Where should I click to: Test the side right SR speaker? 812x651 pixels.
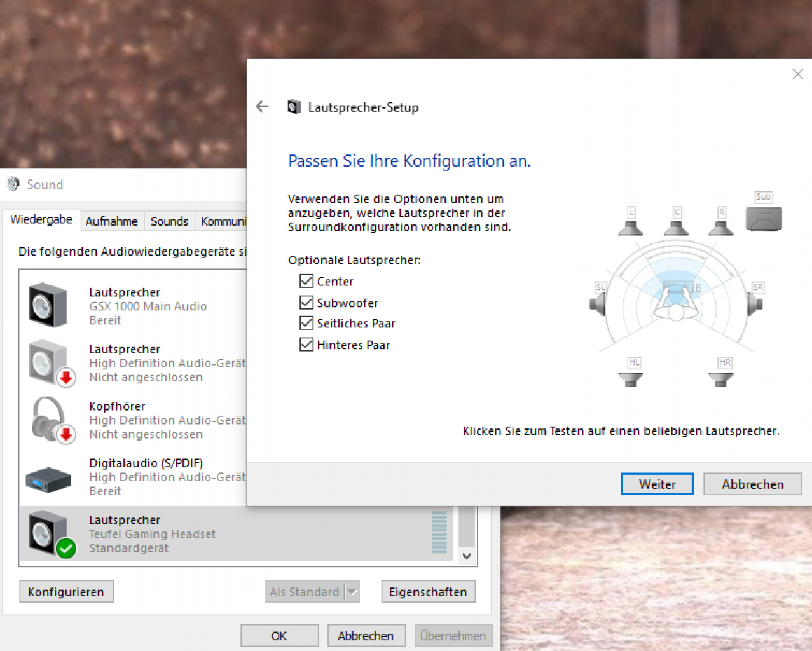pyautogui.click(x=755, y=299)
